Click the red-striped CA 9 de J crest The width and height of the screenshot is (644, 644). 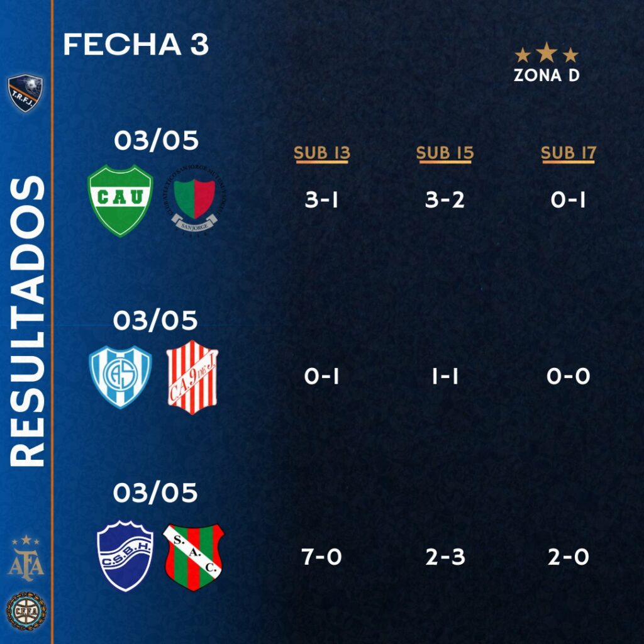tap(192, 377)
